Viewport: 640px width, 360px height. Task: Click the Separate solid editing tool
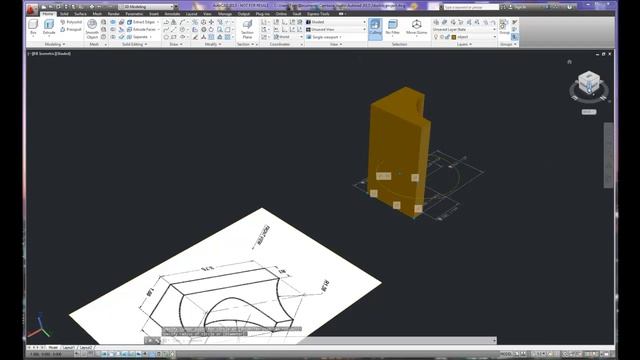click(138, 37)
